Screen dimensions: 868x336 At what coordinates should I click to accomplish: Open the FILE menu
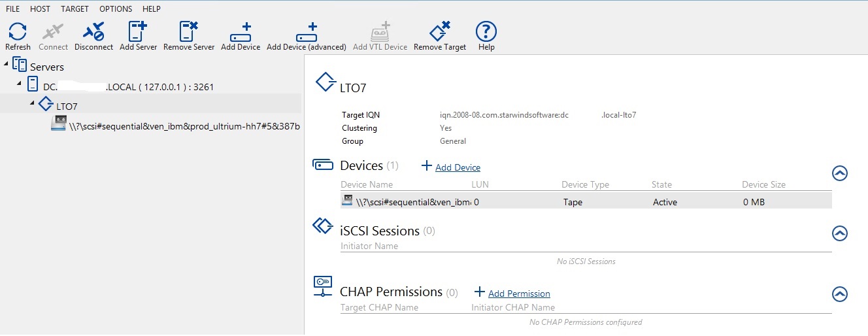point(12,9)
